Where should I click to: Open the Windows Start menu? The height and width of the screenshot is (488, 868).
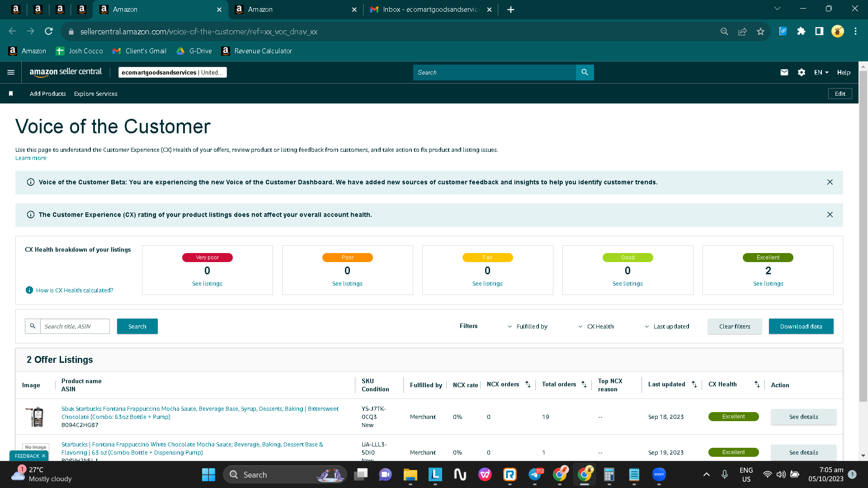coord(208,474)
